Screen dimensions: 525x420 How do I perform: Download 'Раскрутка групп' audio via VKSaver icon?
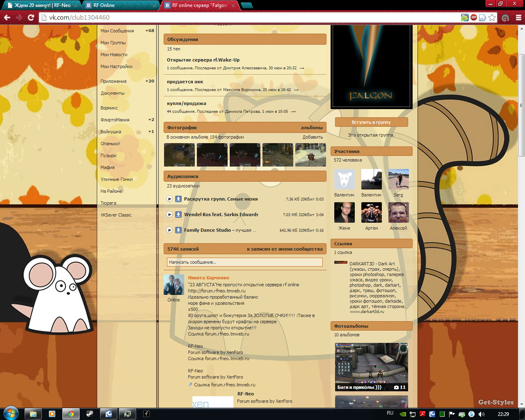178,199
